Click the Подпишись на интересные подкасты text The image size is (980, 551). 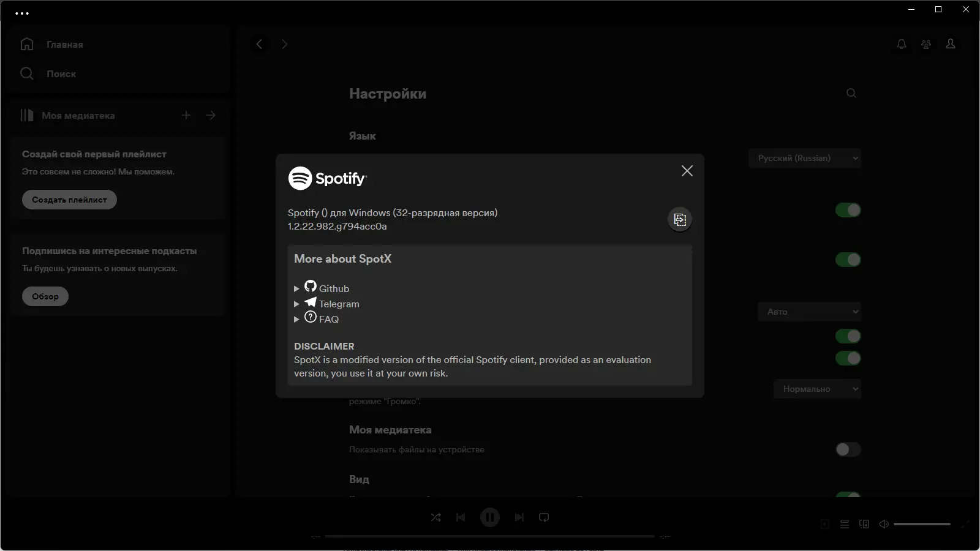coord(110,251)
